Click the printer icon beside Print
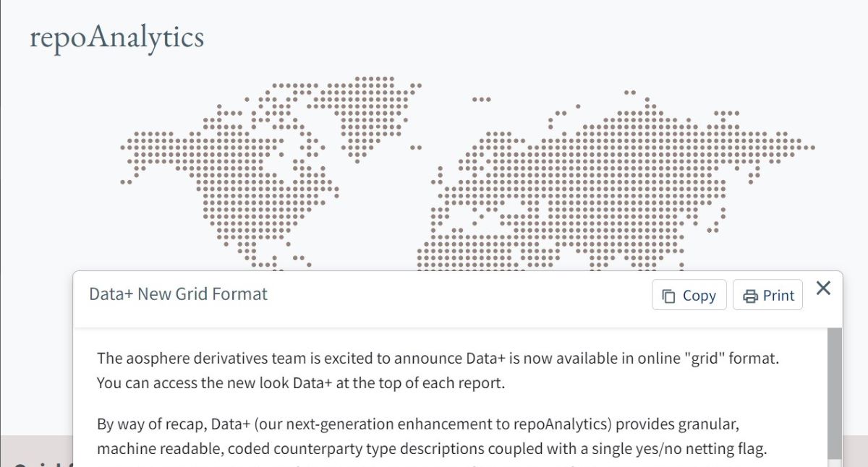The width and height of the screenshot is (868, 467). point(751,296)
